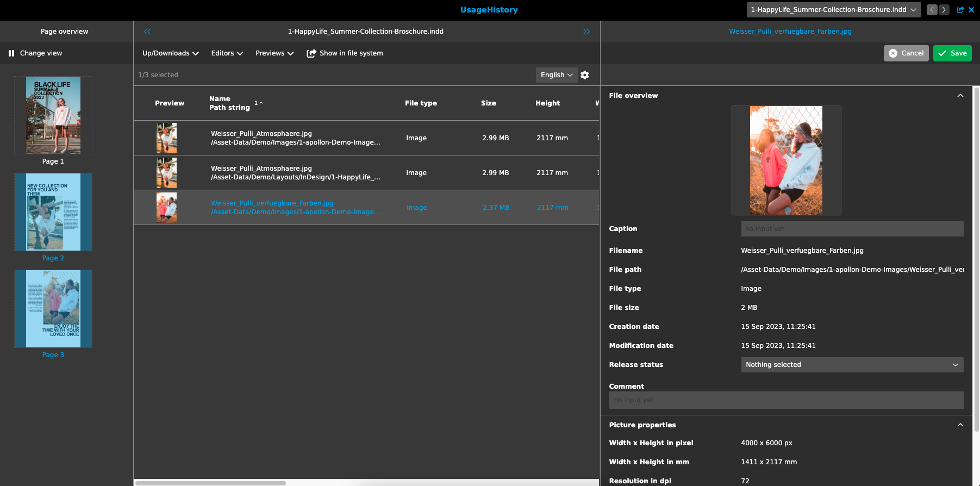Open table settings gear icon
Image resolution: width=980 pixels, height=486 pixels.
point(585,75)
